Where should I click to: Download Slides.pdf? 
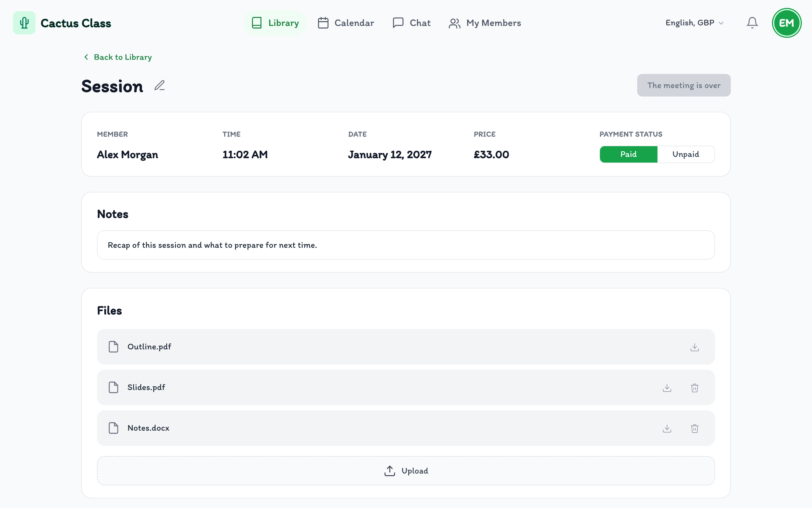(667, 388)
